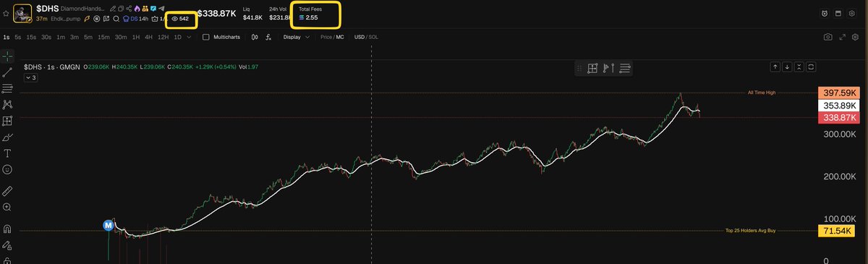Open the fx indicators menu
This screenshot has height=264, width=868.
coord(268,37)
